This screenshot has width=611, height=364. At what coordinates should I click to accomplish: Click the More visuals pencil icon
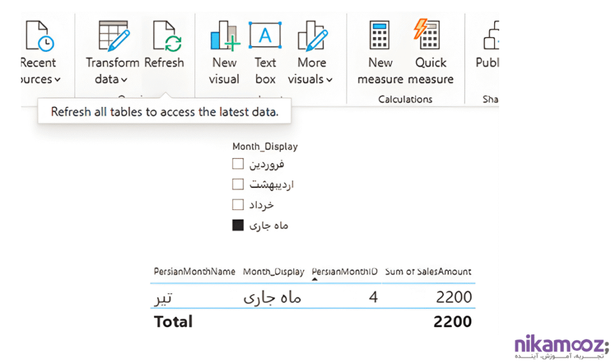click(x=311, y=35)
